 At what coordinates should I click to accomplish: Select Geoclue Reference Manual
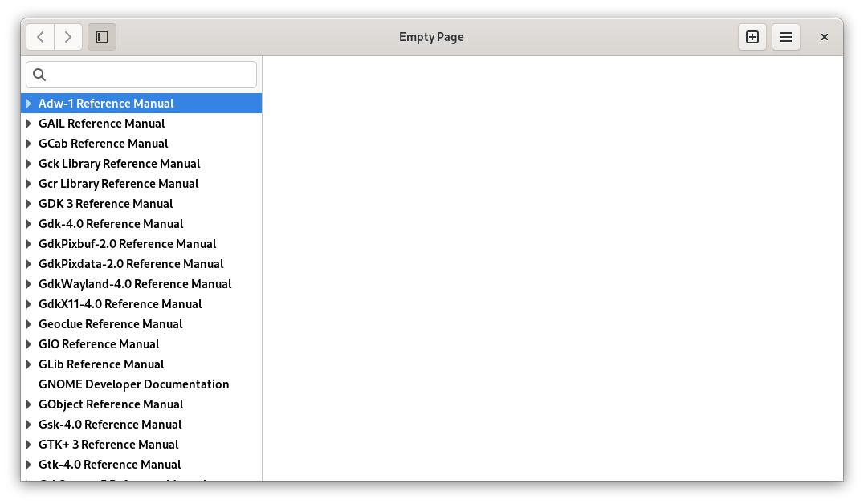click(x=110, y=324)
